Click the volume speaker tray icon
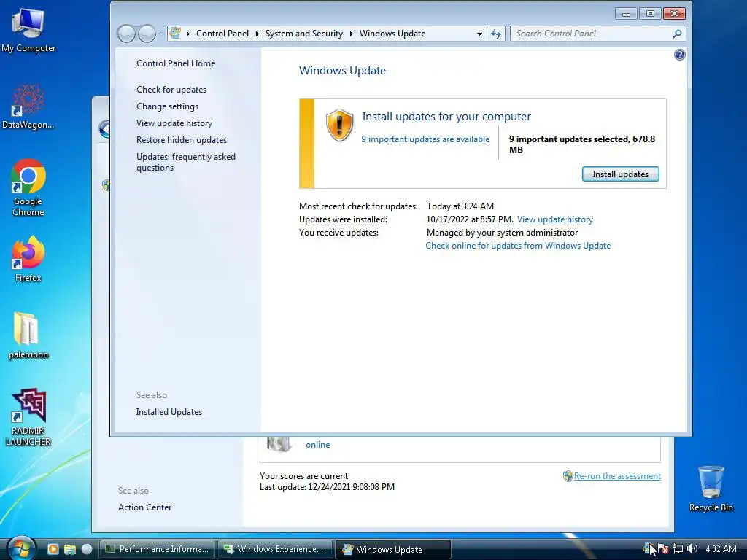This screenshot has width=747, height=560. coord(692,549)
